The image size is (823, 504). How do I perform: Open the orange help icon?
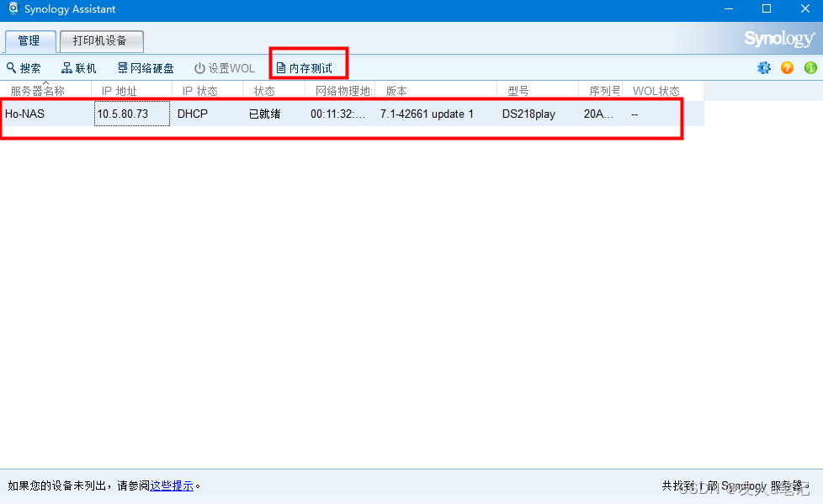787,67
